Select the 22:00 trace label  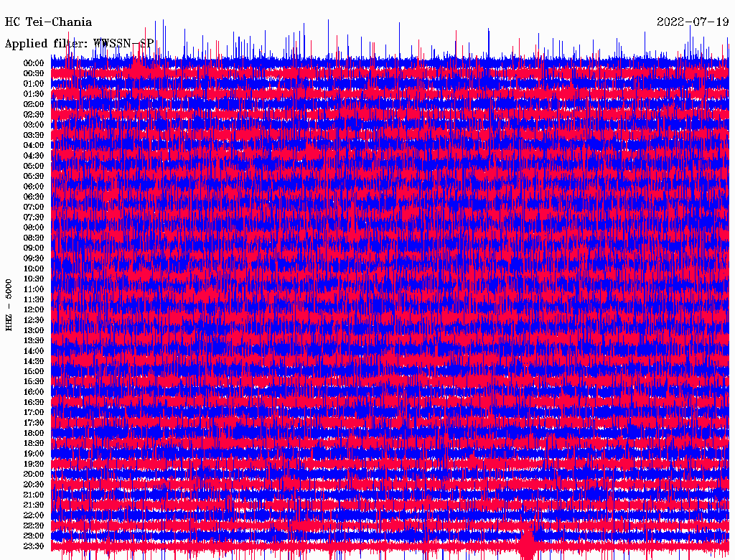point(34,515)
